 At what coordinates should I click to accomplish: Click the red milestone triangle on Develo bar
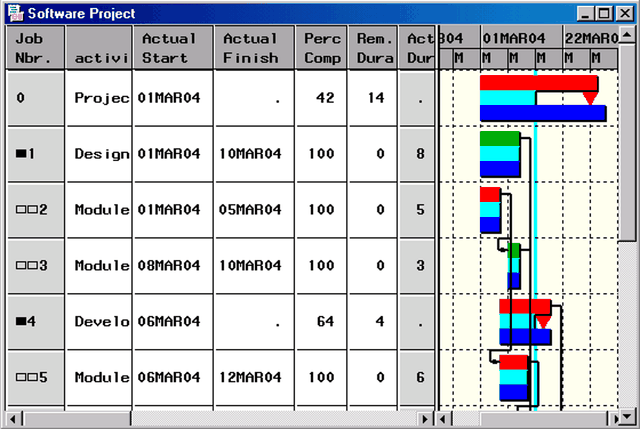(542, 321)
